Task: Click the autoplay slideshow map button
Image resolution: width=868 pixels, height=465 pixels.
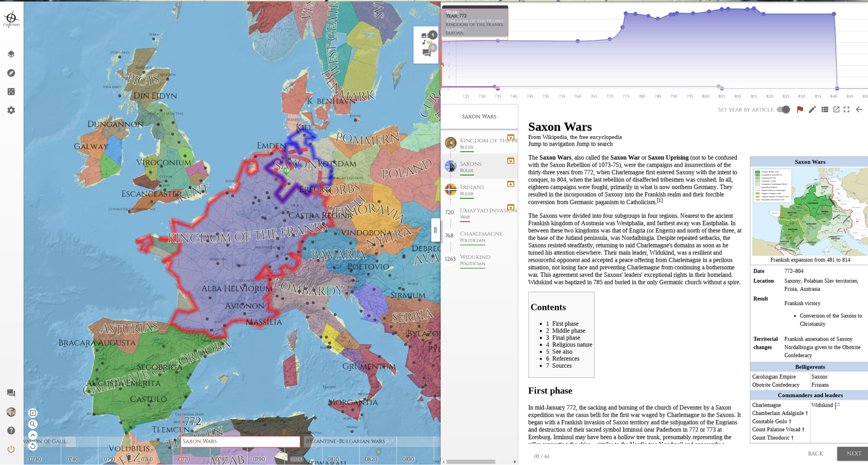Action: pyautogui.click(x=33, y=413)
